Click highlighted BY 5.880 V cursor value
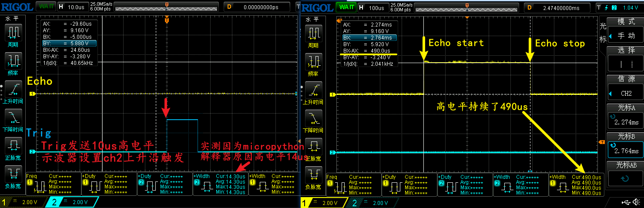Viewport: 644px width, 208px height. tap(69, 44)
